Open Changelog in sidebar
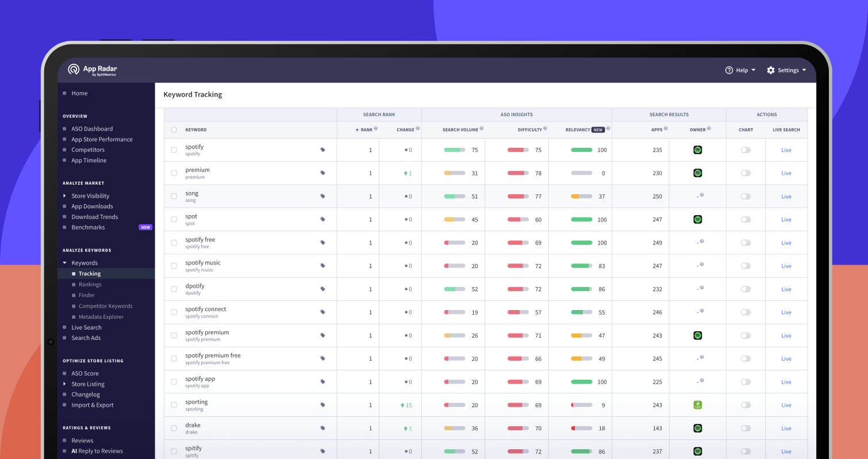Screen dimensions: 868x459 (86, 395)
